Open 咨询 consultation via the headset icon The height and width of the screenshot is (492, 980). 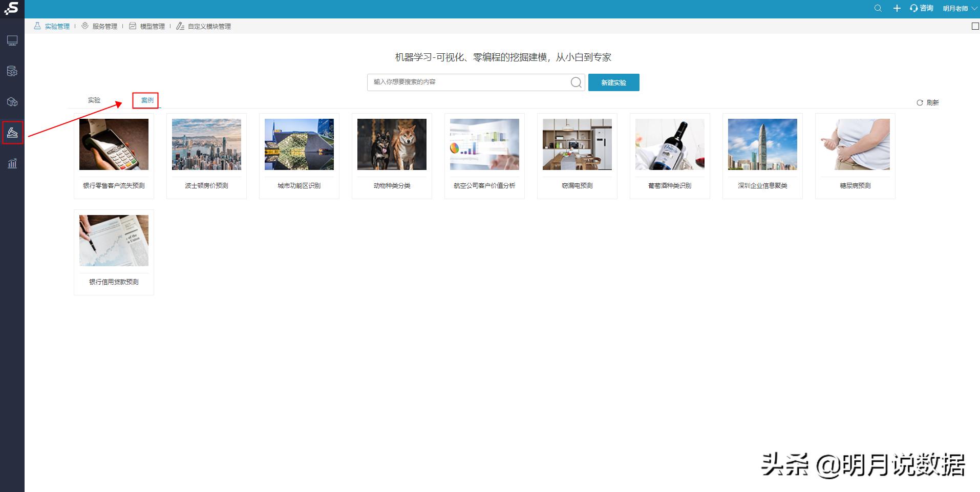920,8
